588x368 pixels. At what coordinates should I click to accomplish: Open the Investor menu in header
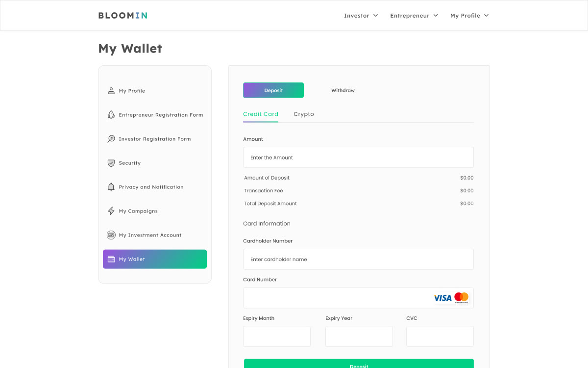point(361,16)
